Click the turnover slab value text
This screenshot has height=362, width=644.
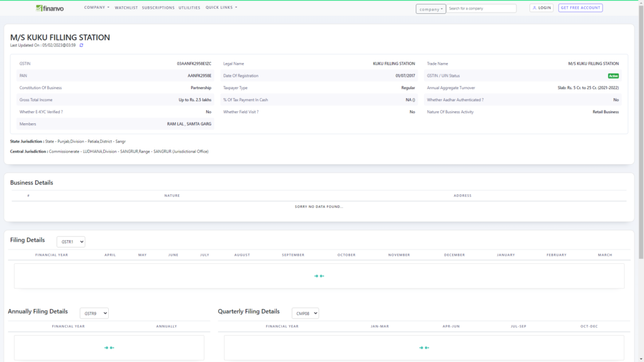[x=588, y=88]
